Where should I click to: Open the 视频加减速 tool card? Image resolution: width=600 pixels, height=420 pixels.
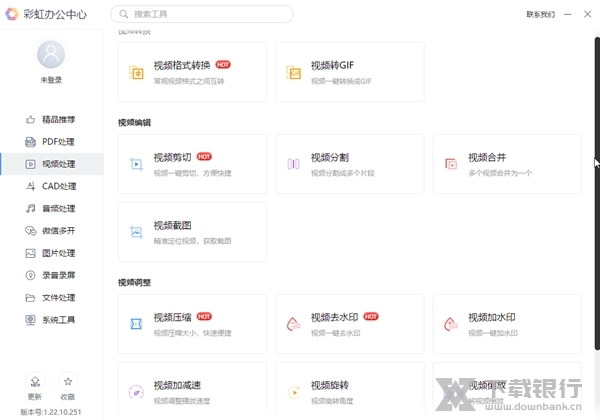coord(192,390)
